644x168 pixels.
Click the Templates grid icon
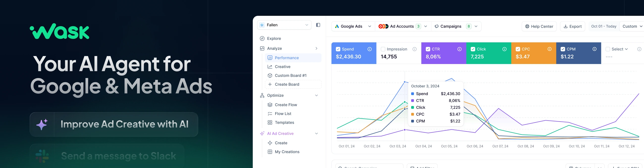270,122
